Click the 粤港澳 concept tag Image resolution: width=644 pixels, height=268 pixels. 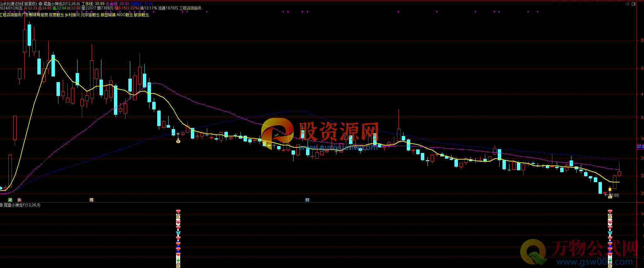42,15
